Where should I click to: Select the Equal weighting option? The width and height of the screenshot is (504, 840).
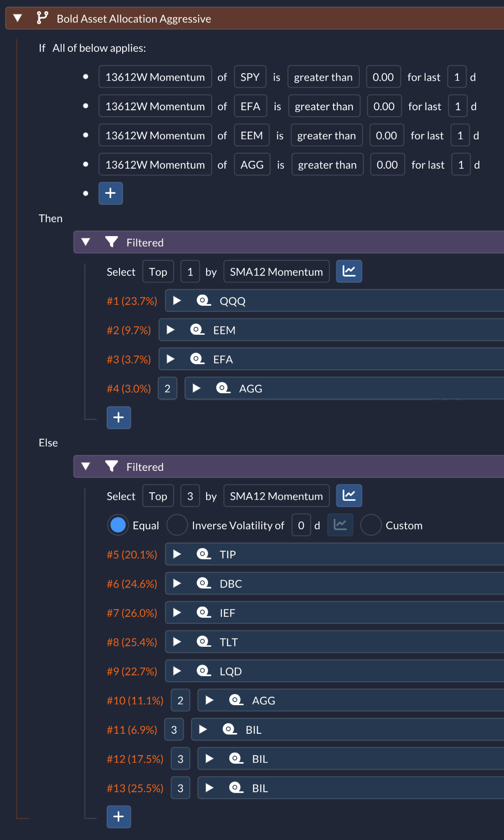pyautogui.click(x=118, y=525)
